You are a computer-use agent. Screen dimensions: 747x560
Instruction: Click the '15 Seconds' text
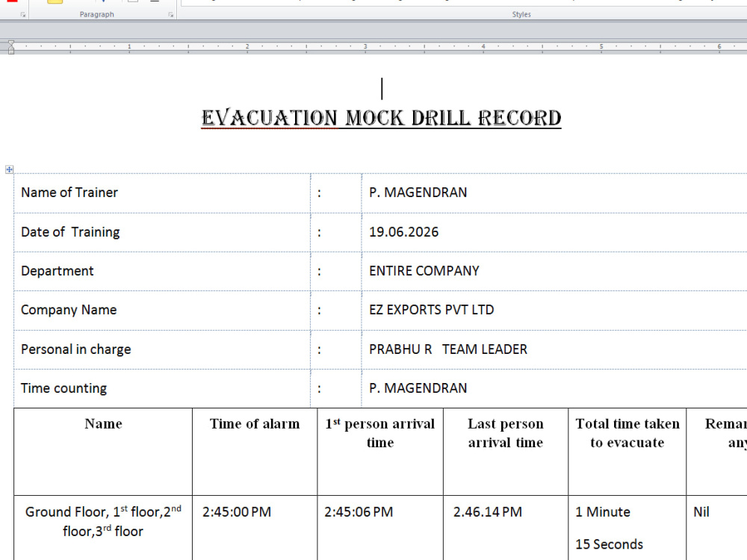(x=610, y=544)
